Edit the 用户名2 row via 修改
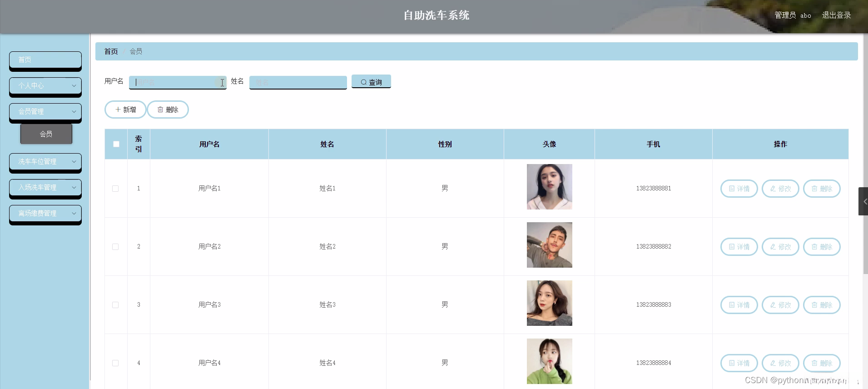868x389 pixels. 780,247
